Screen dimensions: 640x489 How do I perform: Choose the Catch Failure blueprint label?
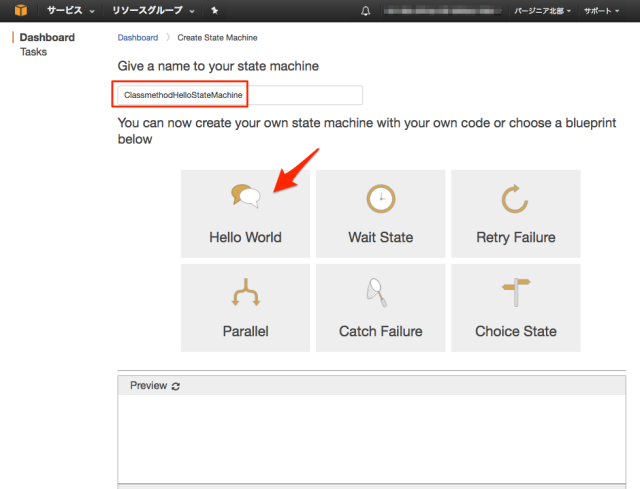point(381,331)
